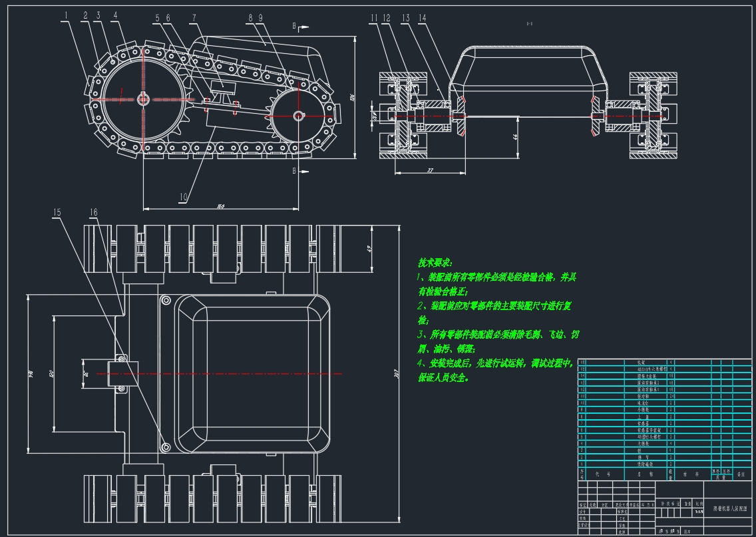This screenshot has width=756, height=537.
Task: Click part callout number 9
Action: pos(260,19)
